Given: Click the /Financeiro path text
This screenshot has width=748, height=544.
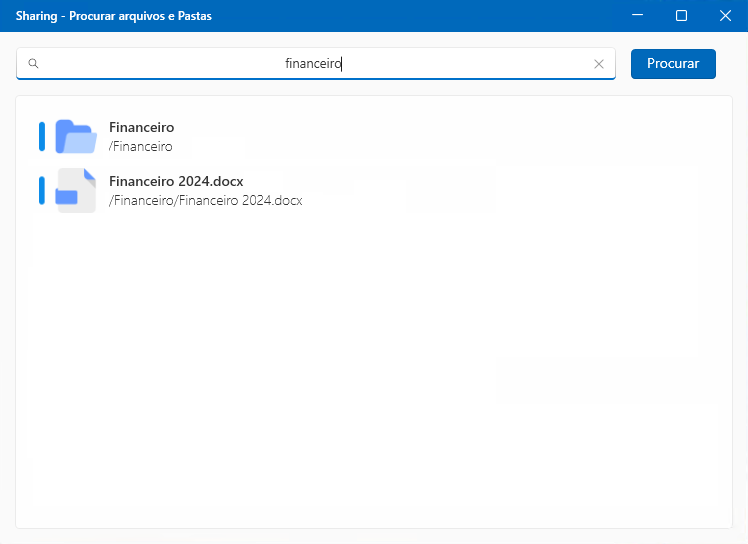Looking at the screenshot, I should [x=141, y=146].
